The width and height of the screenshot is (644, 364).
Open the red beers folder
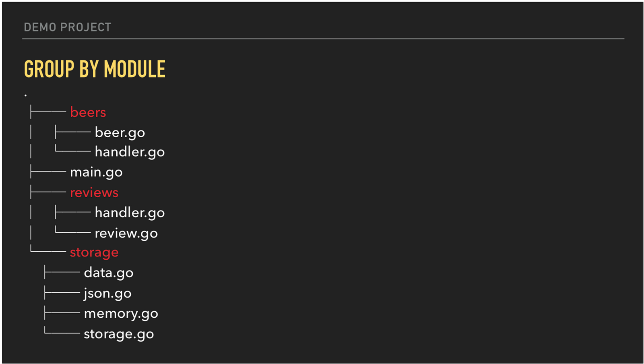(88, 112)
